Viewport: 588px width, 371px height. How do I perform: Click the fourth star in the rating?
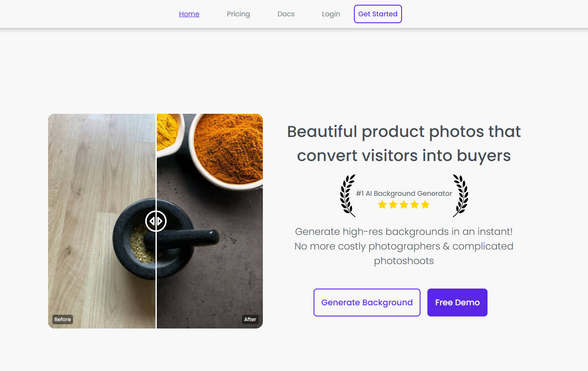click(x=414, y=205)
